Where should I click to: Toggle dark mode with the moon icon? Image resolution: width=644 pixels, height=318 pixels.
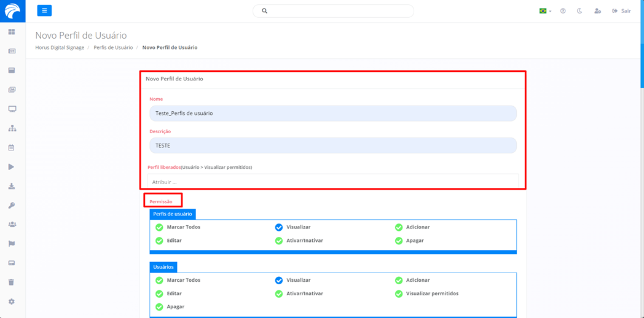coord(579,11)
